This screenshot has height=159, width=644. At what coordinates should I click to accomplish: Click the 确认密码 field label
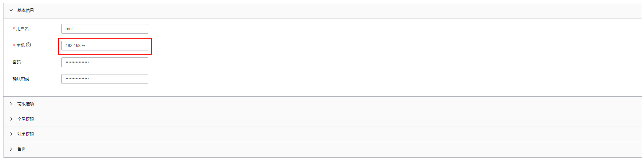[21, 79]
